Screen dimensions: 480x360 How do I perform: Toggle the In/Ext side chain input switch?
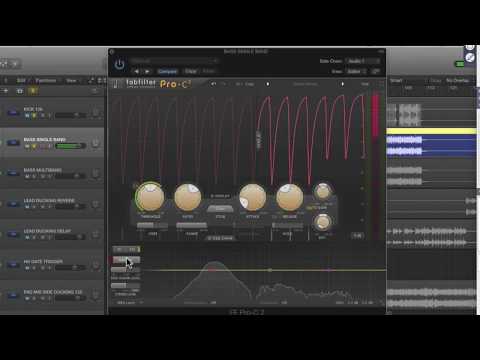point(126,249)
